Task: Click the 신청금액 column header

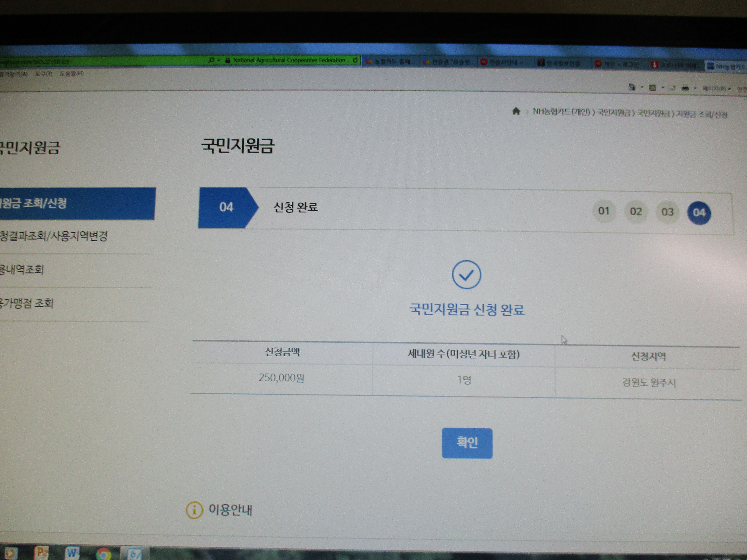Action: 282,352
